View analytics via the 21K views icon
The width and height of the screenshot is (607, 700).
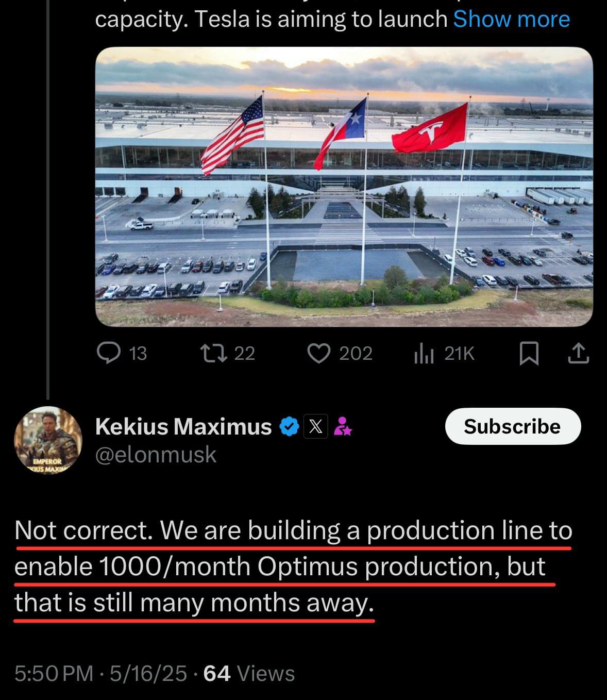[x=425, y=353]
